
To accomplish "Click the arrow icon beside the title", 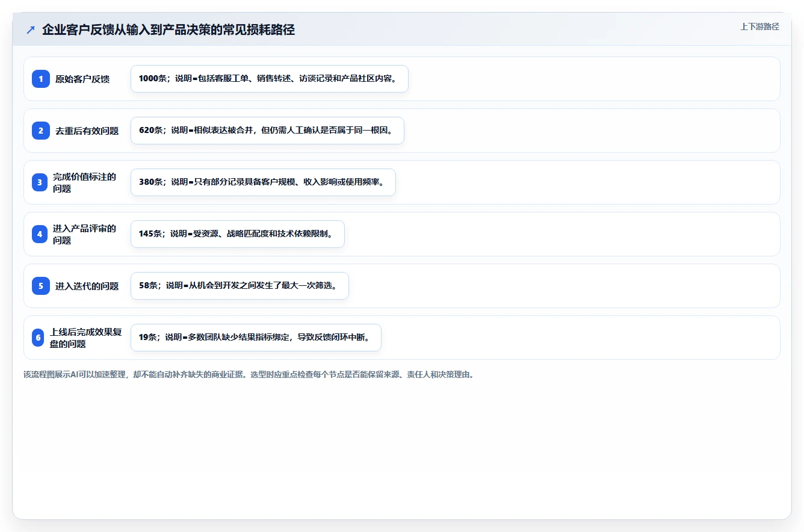I will pos(31,29).
